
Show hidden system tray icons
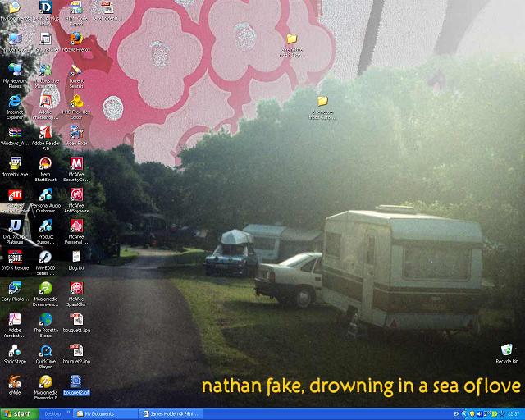click(x=464, y=414)
